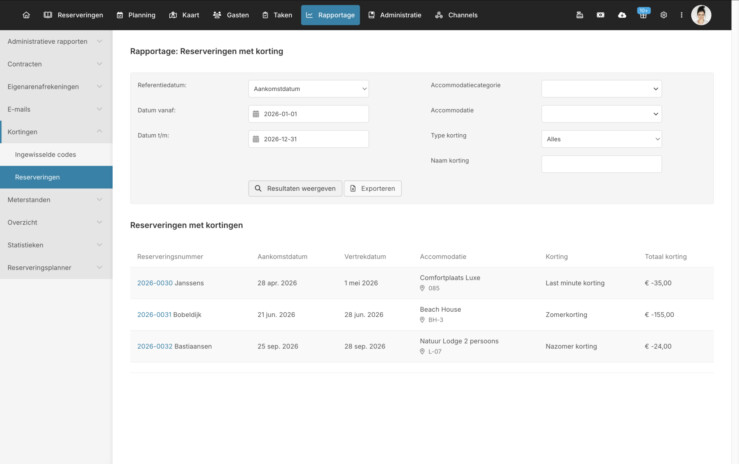Click the Nazomer korting cell
739x464 pixels.
pos(571,346)
